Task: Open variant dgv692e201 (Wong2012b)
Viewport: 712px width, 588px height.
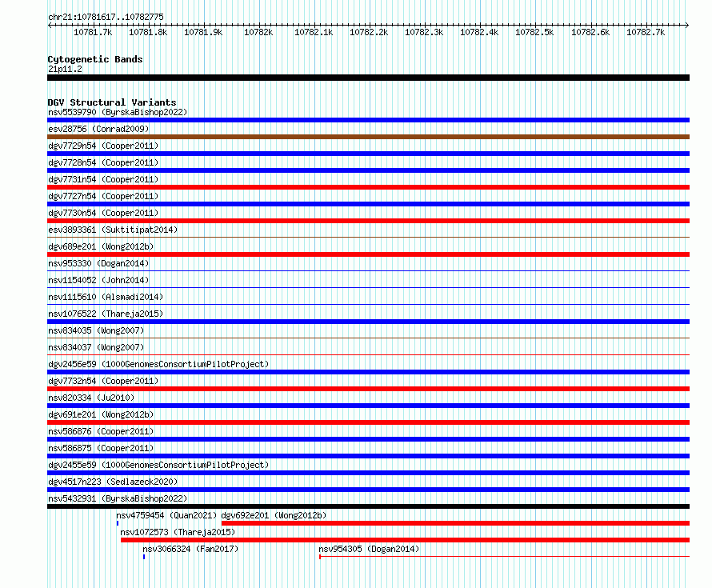Action: pos(274,515)
